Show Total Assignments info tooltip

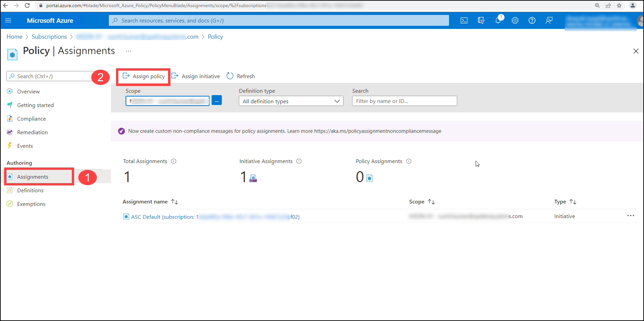(174, 161)
